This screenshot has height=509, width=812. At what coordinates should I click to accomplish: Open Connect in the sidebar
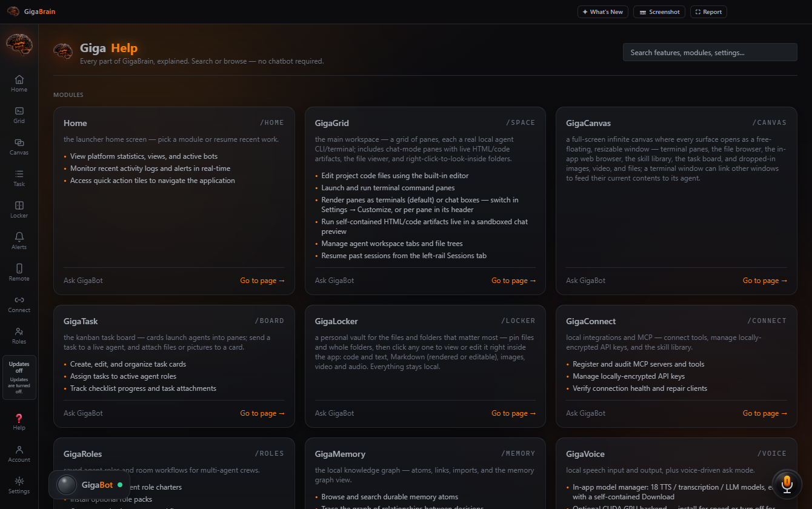tap(19, 304)
